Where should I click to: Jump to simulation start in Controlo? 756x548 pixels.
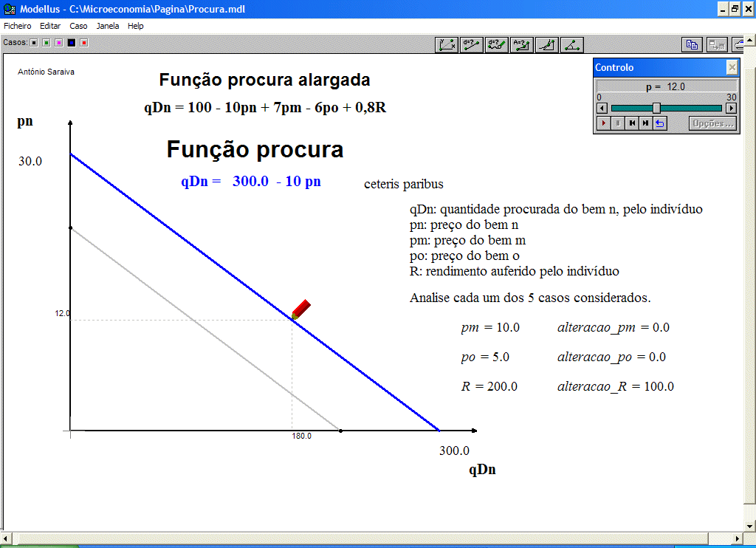coord(632,123)
